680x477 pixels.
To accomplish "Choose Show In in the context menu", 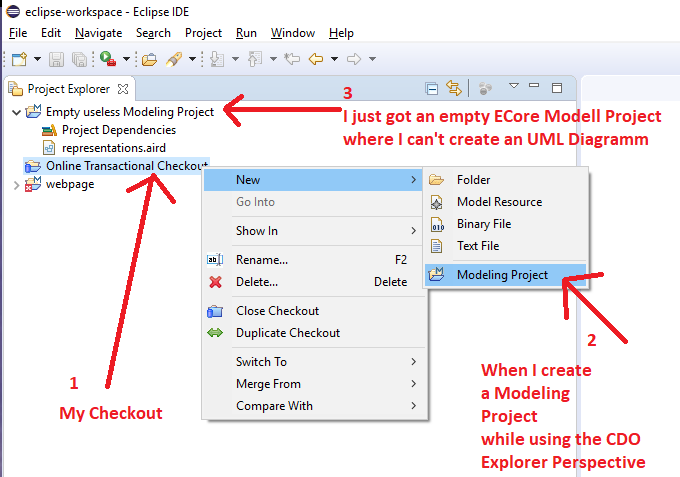I will coord(315,231).
